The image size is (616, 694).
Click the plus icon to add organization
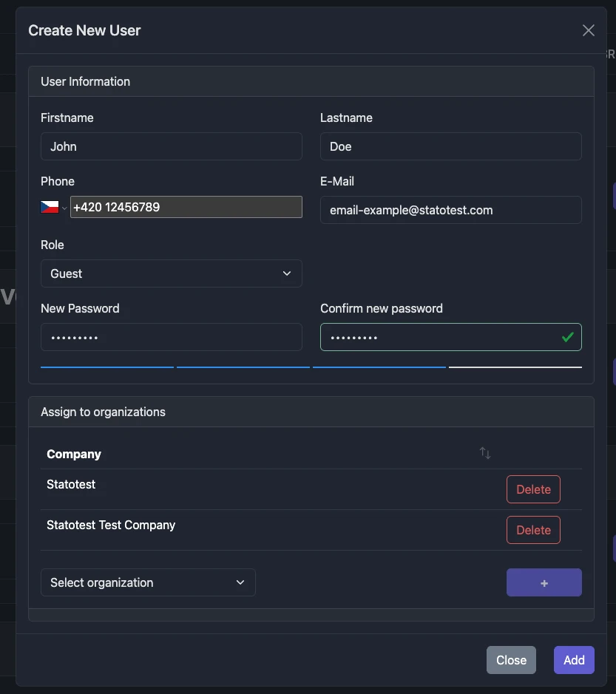click(x=544, y=582)
